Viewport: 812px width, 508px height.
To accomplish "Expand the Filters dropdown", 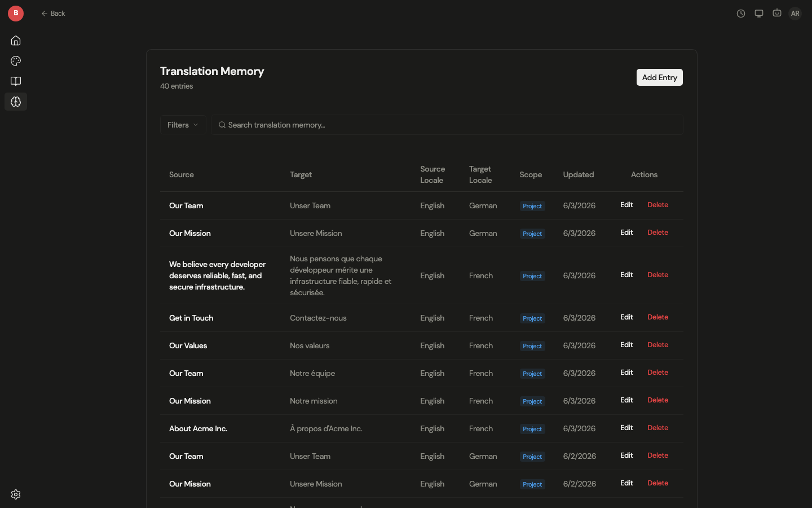I will tap(183, 125).
